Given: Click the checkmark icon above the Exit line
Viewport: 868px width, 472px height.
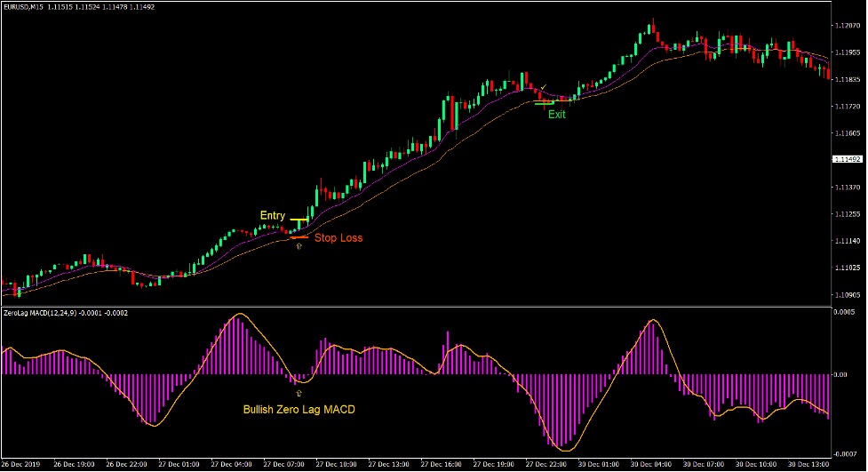Looking at the screenshot, I should 543,87.
